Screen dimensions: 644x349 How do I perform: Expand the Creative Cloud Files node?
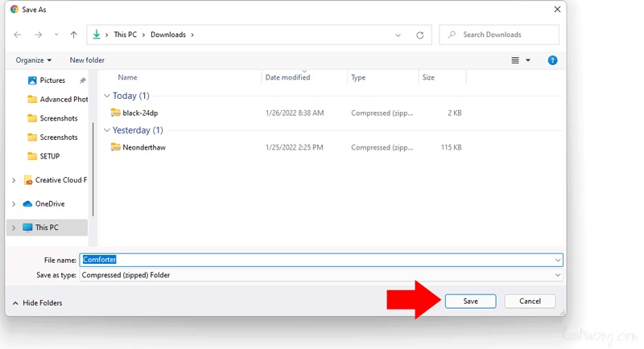pos(14,180)
